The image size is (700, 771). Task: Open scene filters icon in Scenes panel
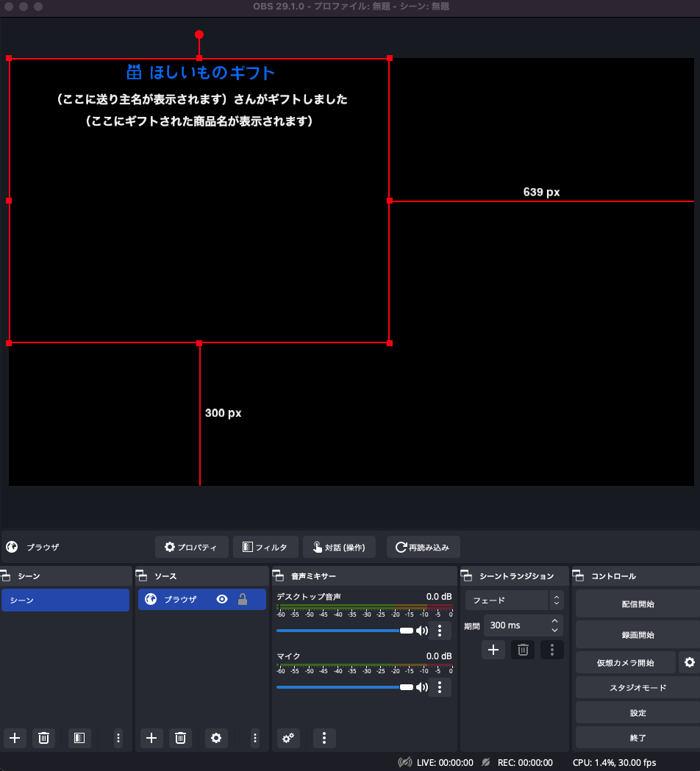[x=79, y=738]
